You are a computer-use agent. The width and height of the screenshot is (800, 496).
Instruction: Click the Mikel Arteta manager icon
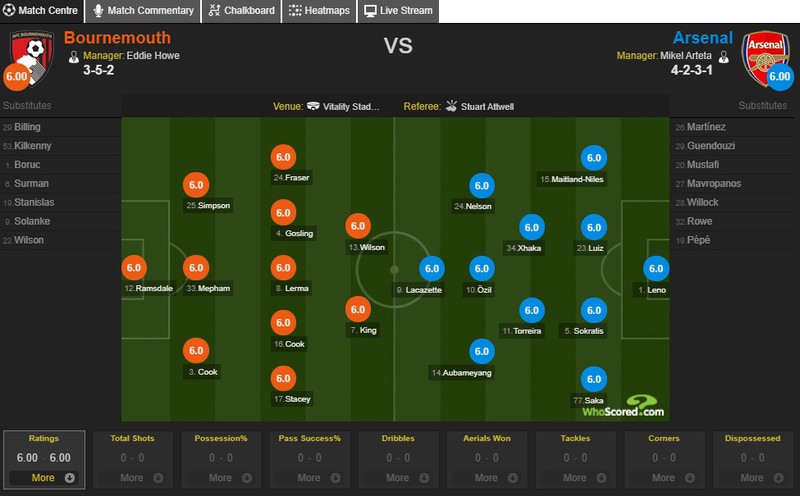coord(723,57)
